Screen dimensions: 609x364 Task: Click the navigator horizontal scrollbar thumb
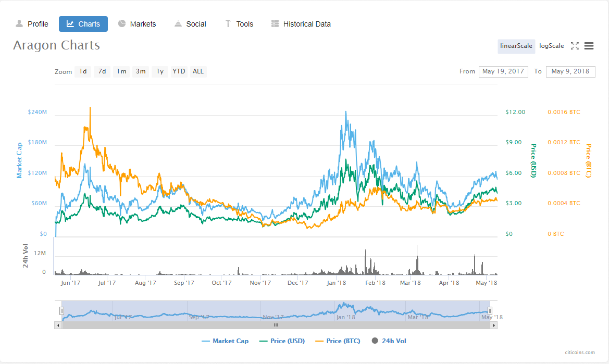(x=276, y=325)
